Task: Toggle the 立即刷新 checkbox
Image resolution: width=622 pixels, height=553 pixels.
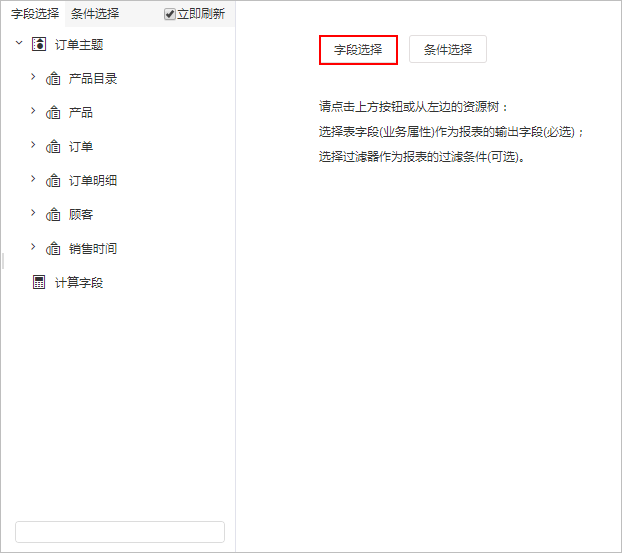Action: [x=170, y=14]
